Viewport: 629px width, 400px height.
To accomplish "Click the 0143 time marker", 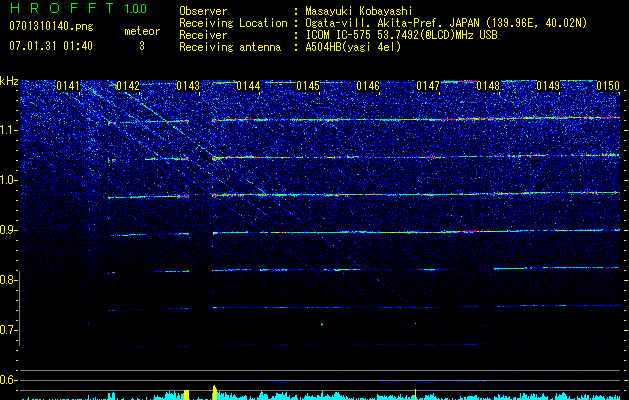I will tap(188, 86).
